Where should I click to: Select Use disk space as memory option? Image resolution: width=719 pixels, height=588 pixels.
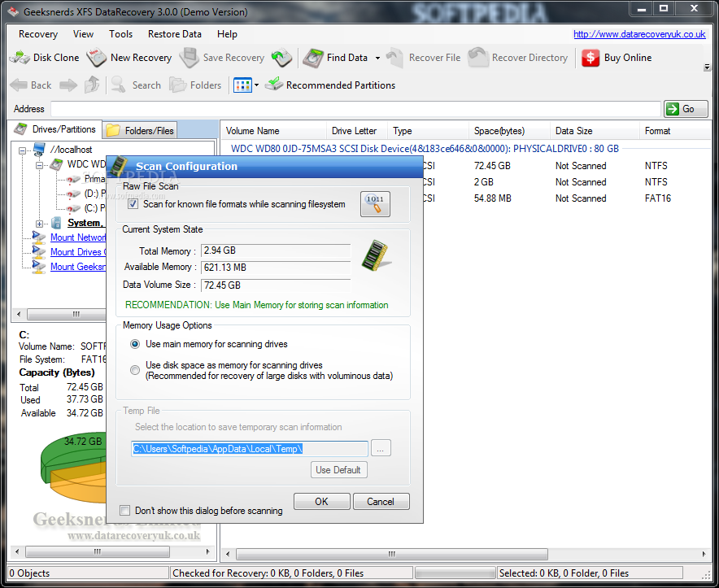(x=135, y=370)
